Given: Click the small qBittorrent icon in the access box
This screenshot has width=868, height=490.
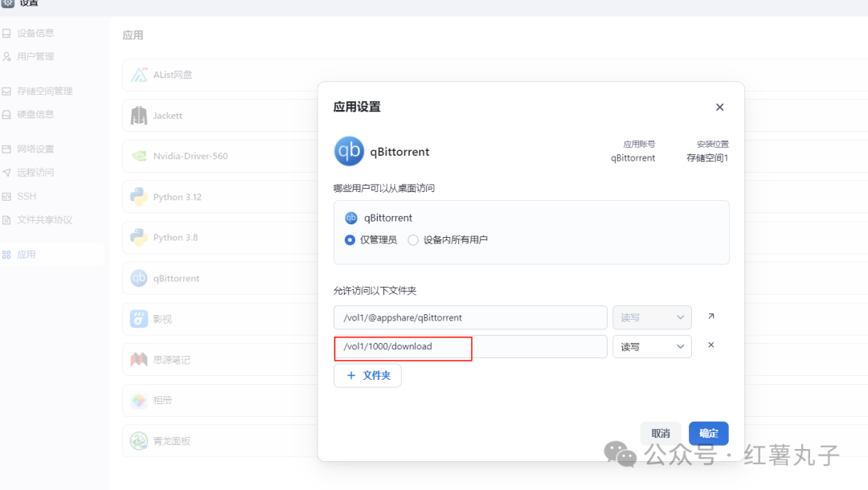Looking at the screenshot, I should 351,218.
